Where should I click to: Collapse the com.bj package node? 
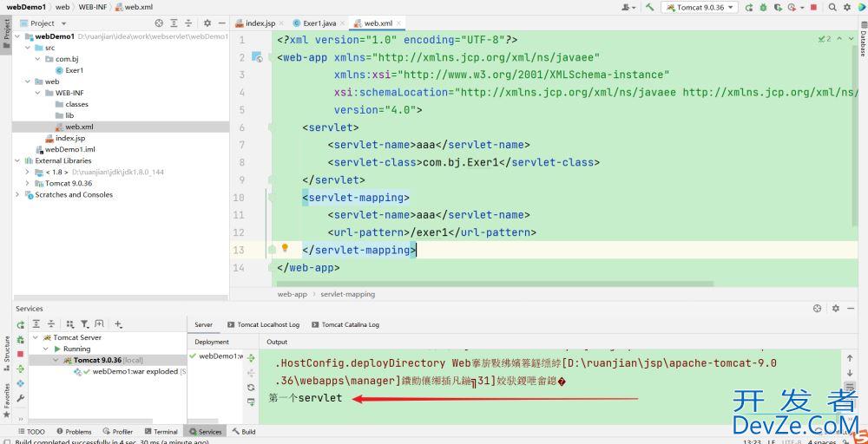38,59
